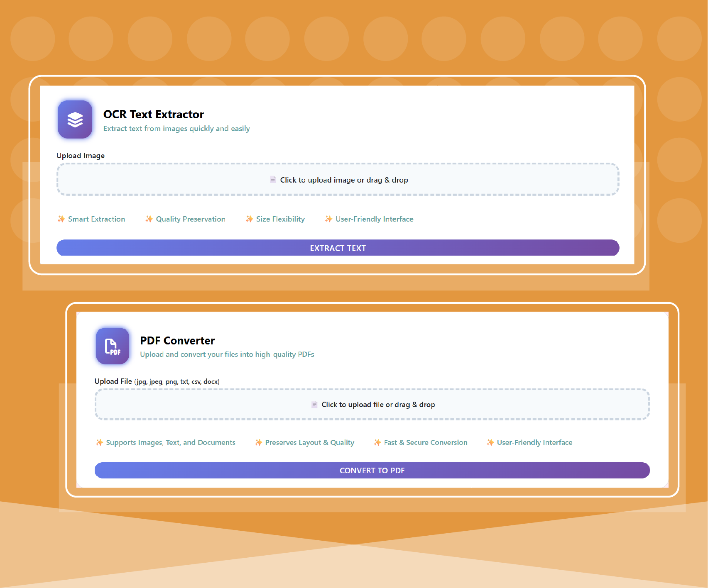This screenshot has height=588, width=708.
Task: Click the document icon in image upload area
Action: (x=273, y=180)
